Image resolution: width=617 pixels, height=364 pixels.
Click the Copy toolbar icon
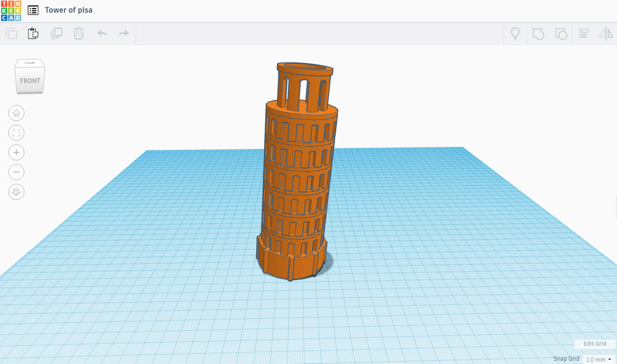point(11,34)
